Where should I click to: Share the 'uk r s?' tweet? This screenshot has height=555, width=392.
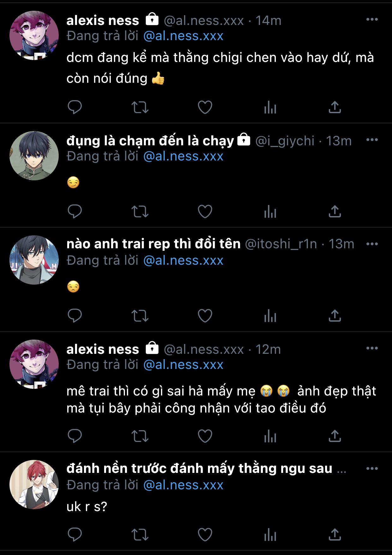pyautogui.click(x=335, y=534)
